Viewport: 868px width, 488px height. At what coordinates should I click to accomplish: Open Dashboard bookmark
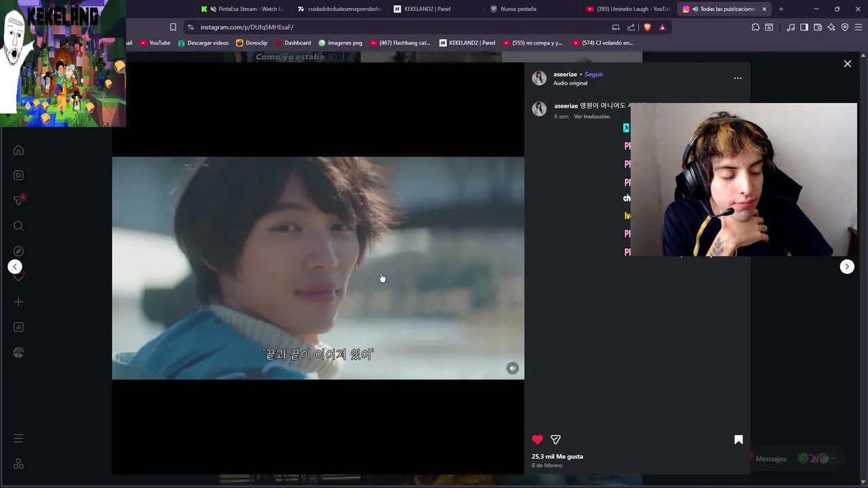[x=293, y=43]
